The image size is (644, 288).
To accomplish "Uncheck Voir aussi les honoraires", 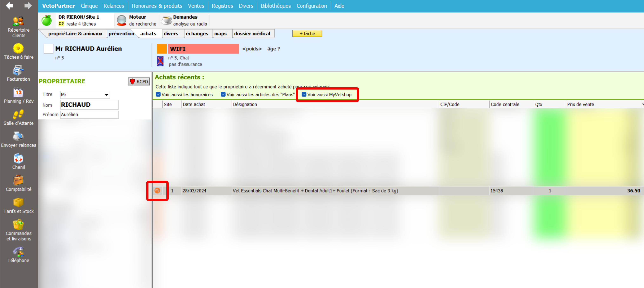I will click(x=158, y=94).
